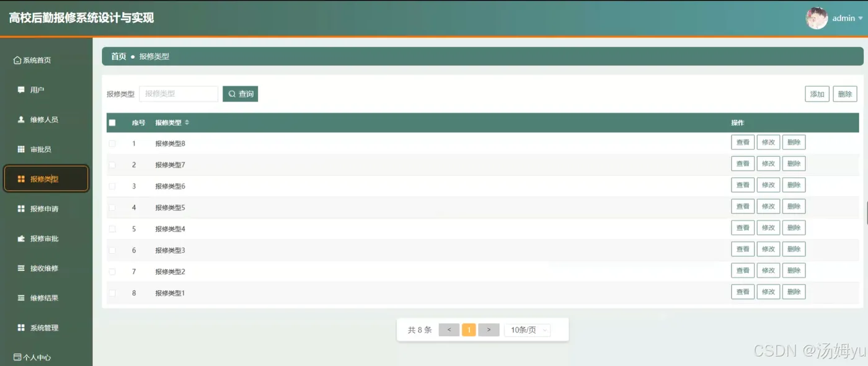The image size is (868, 366).
Task: Click the grid icon beside 审批员
Action: coord(21,149)
